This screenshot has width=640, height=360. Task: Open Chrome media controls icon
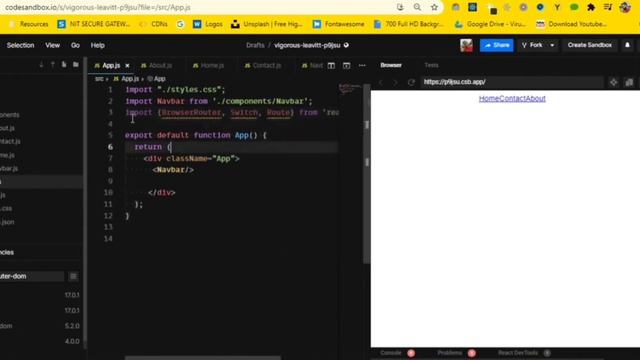pos(608,7)
